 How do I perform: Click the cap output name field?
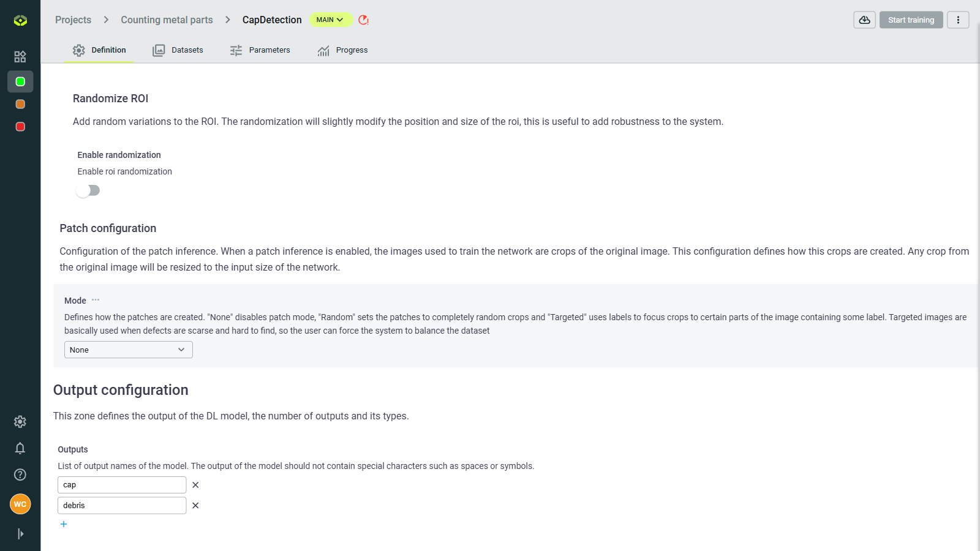pos(122,485)
